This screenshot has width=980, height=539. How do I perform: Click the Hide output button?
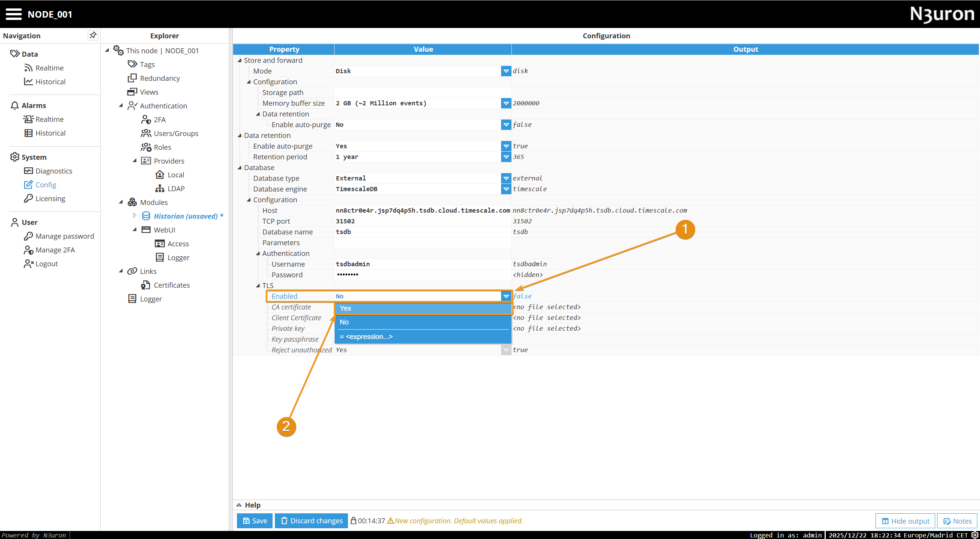tap(905, 521)
